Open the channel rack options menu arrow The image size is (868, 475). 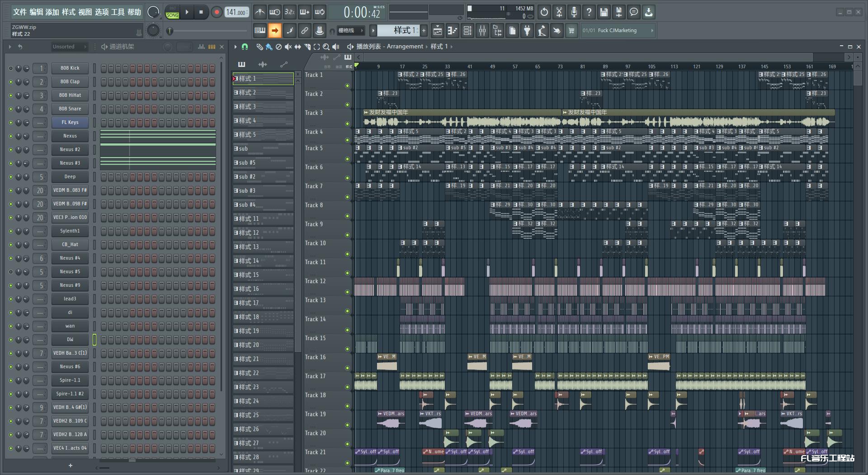coord(10,47)
